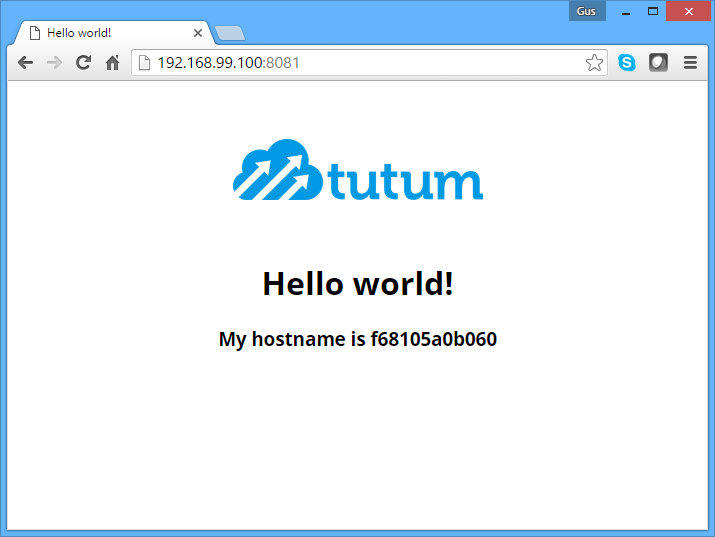Viewport: 715px width, 537px height.
Task: Minimize the browser window
Action: pyautogui.click(x=626, y=12)
